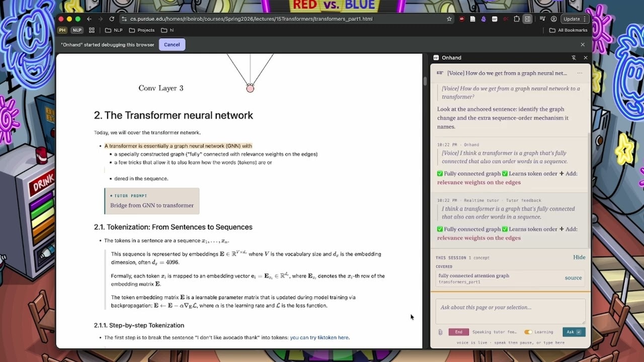
Task: Open the Extensions puzzle-piece menu
Action: 517,19
